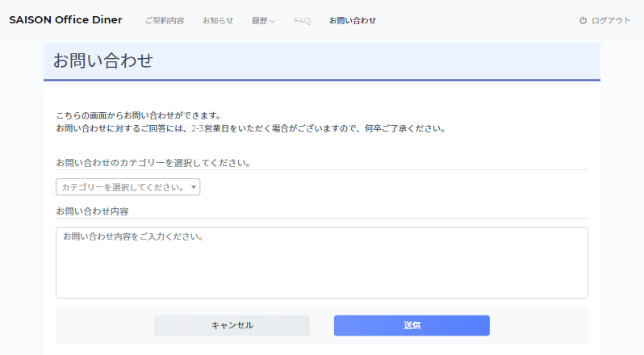Click the キャンセル button

(232, 325)
